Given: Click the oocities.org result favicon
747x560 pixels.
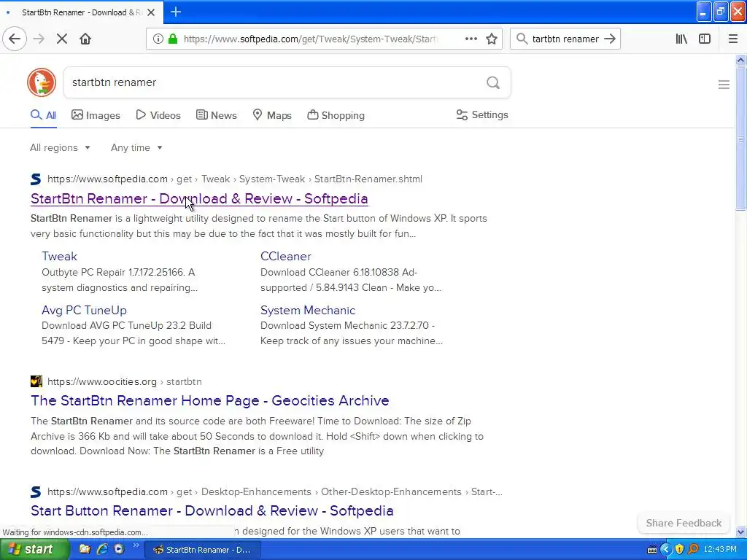Looking at the screenshot, I should coord(36,381).
